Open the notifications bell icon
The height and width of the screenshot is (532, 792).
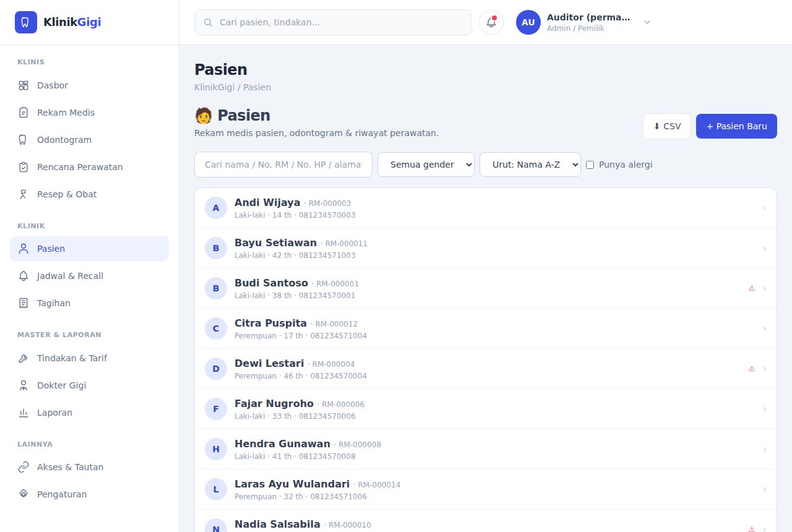click(x=491, y=22)
